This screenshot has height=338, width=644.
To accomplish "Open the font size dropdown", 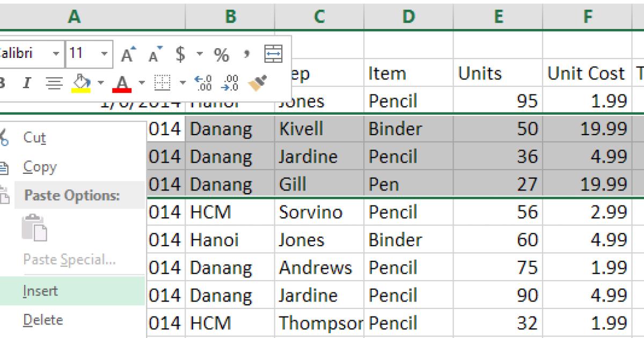I will (104, 53).
